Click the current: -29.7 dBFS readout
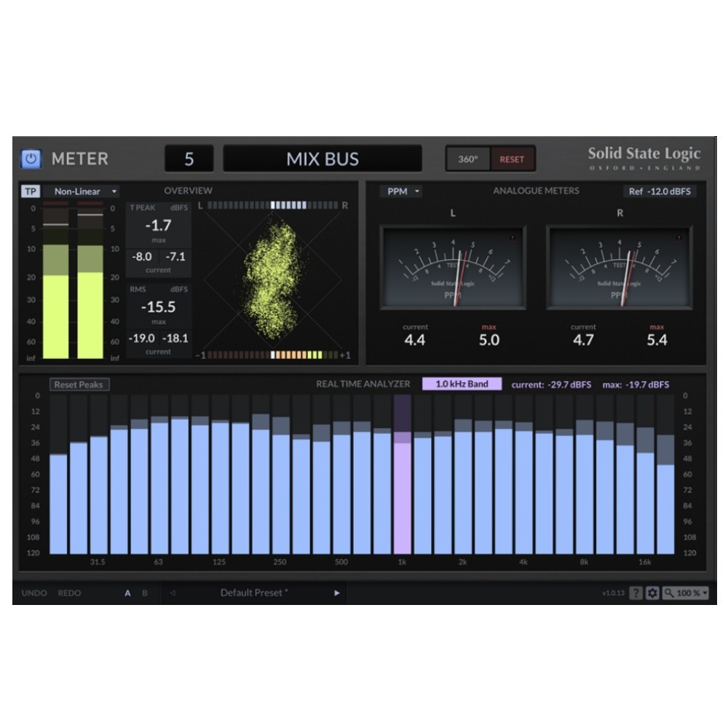The image size is (728, 728). pyautogui.click(x=551, y=384)
